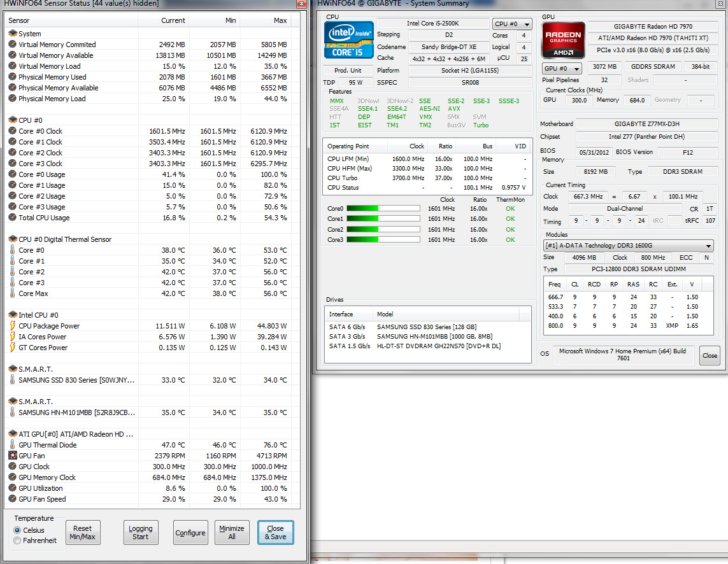This screenshot has height=564, width=728.
Task: Select the SAMSUNG HN-M101MBB 1000 GB row
Action: coord(427,337)
